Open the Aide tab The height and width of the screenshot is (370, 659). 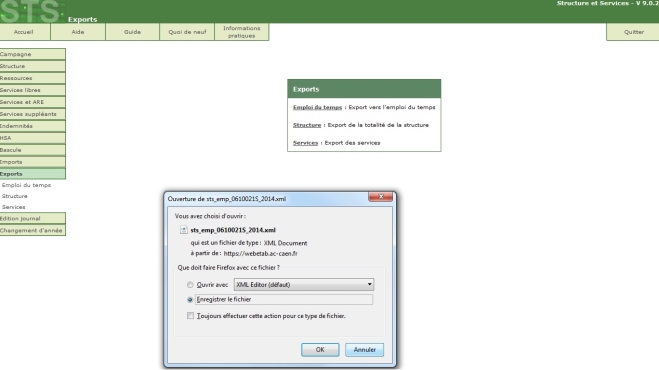coord(78,32)
